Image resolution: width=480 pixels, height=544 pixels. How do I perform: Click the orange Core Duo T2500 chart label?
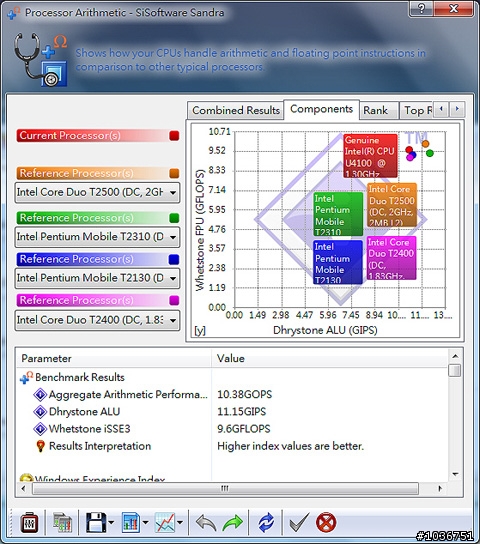(x=392, y=205)
